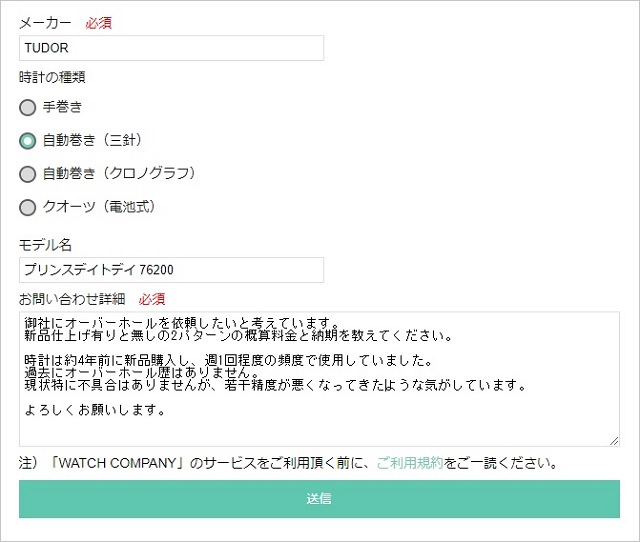Click the 必須 mark beside お問い合わせ詳細
Screen dimensions: 640x542
(152, 299)
